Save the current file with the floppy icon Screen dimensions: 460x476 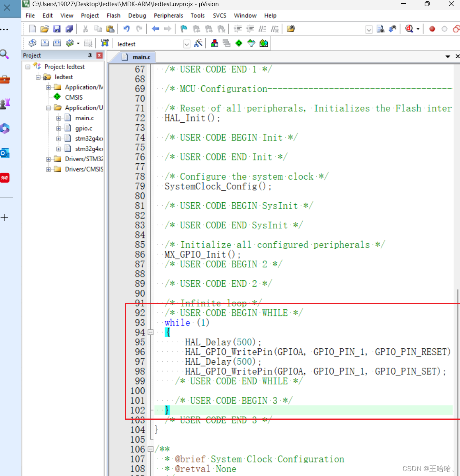pyautogui.click(x=57, y=29)
